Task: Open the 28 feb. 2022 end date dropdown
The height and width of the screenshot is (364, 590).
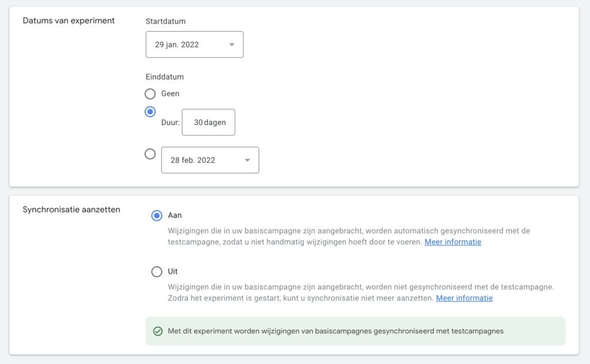Action: pos(210,160)
